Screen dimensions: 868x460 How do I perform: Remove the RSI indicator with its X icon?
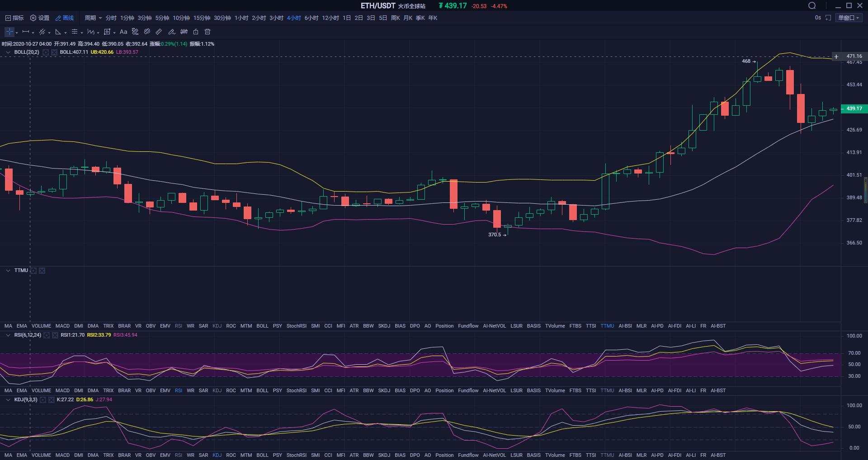pyautogui.click(x=55, y=335)
